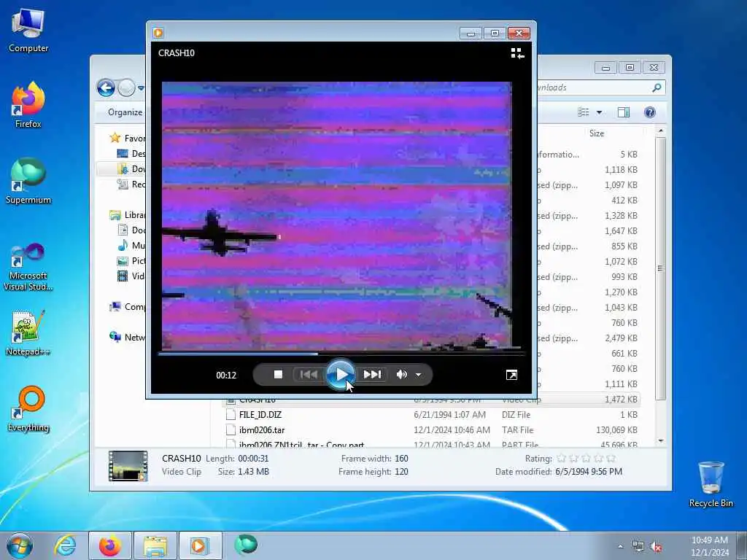Click the search magnifier icon
The width and height of the screenshot is (747, 560).
coord(657,87)
